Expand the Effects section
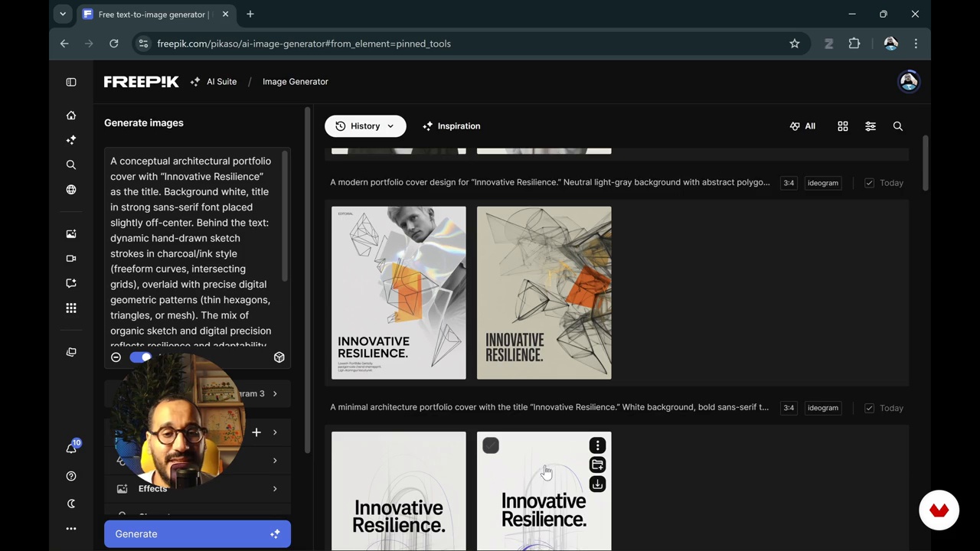Screen dimensions: 980x551 [275, 489]
